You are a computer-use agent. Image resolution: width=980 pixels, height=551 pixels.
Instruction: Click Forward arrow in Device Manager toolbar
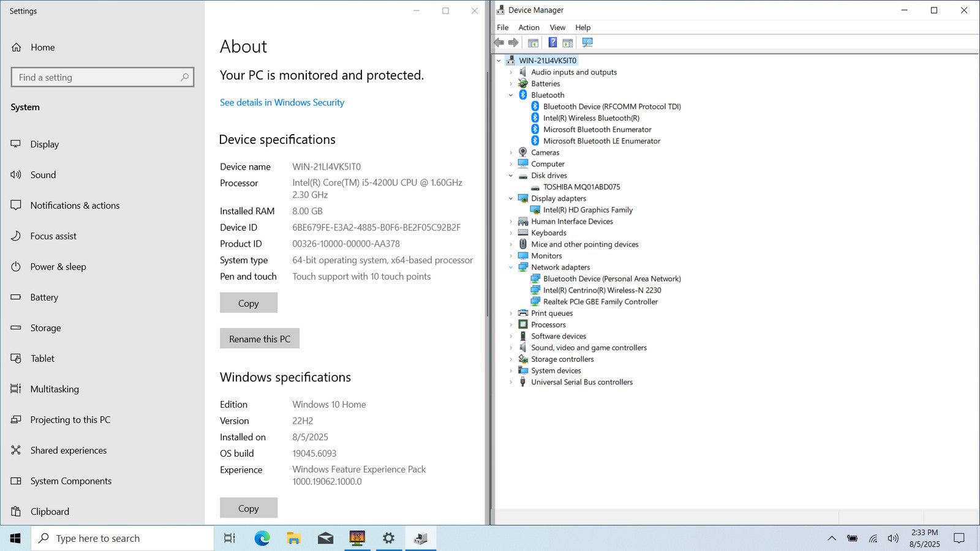pyautogui.click(x=513, y=42)
